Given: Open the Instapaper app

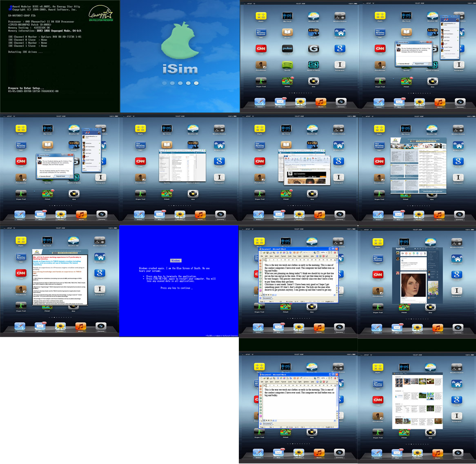Looking at the screenshot, I should pos(340,65).
